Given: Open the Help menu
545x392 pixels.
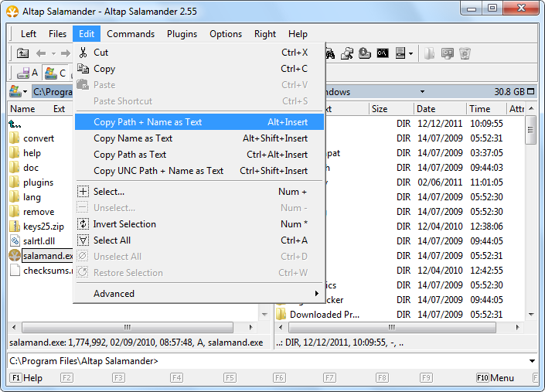Looking at the screenshot, I should 298,34.
